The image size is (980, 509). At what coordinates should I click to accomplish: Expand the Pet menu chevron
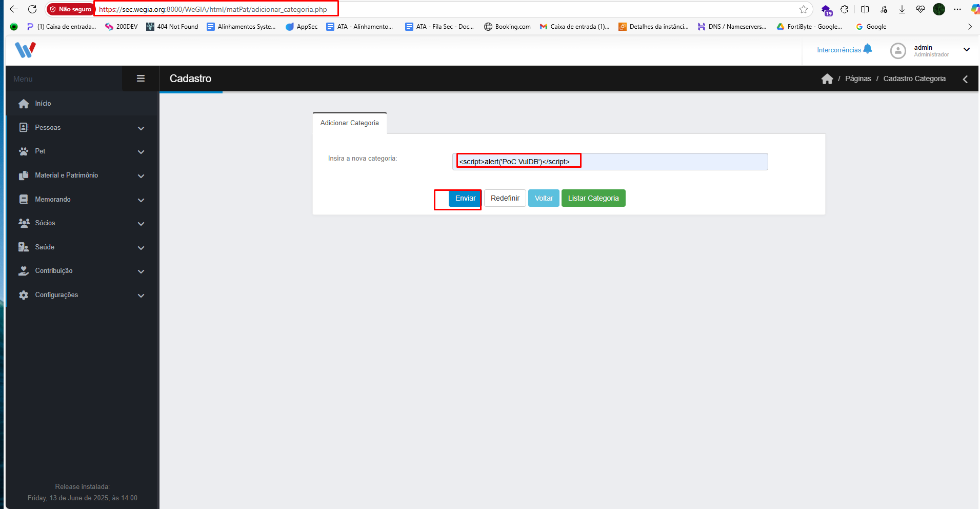pyautogui.click(x=141, y=152)
